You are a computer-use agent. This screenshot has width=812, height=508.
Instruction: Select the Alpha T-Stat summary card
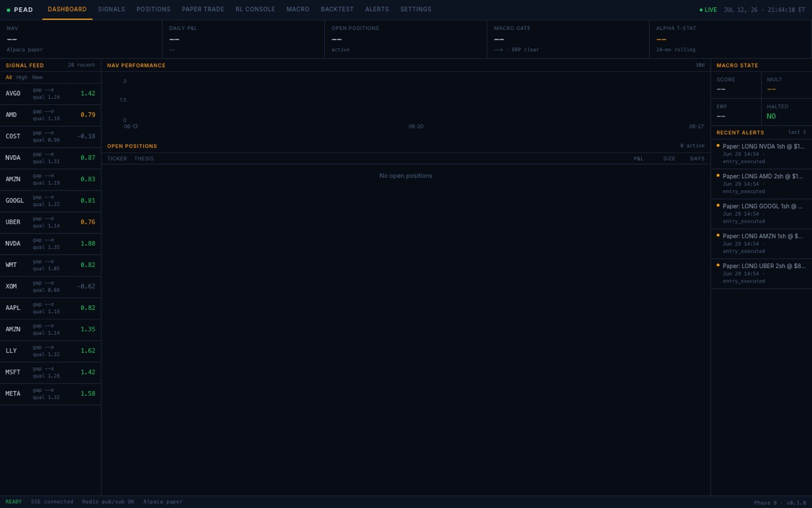(730, 39)
